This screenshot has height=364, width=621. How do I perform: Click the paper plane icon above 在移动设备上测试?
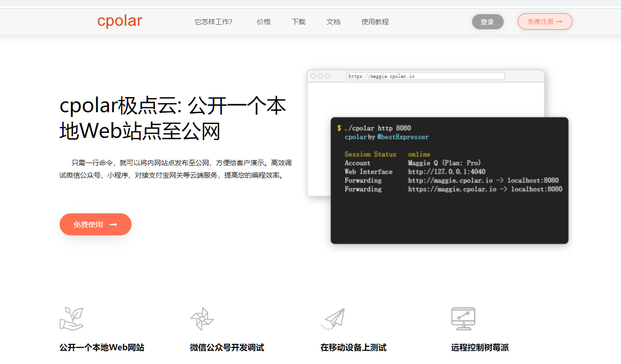333,319
